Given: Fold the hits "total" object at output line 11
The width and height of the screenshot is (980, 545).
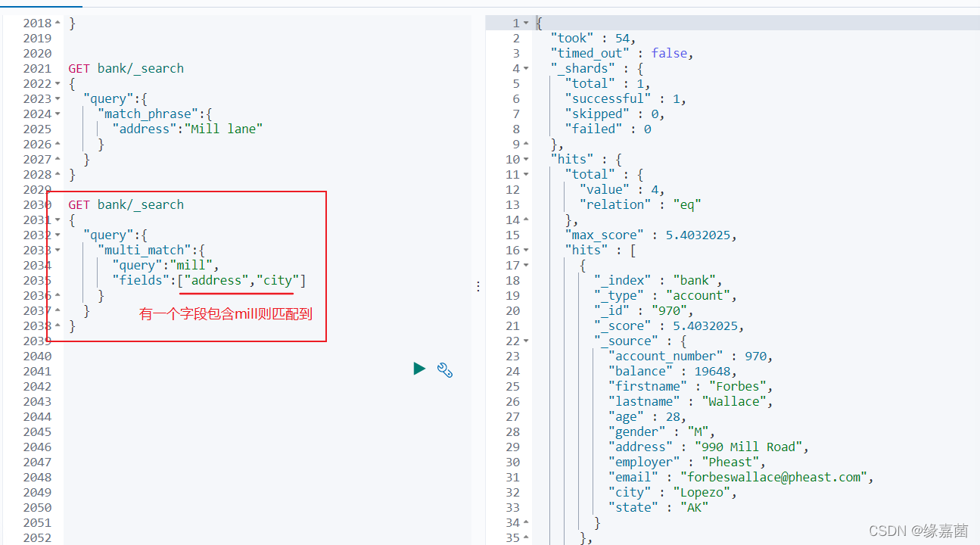Looking at the screenshot, I should coord(527,174).
